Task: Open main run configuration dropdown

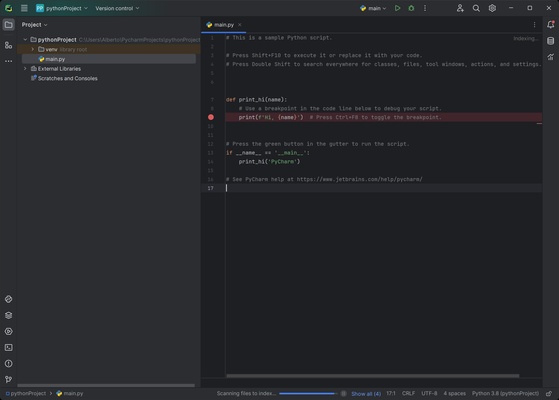Action: pyautogui.click(x=373, y=8)
